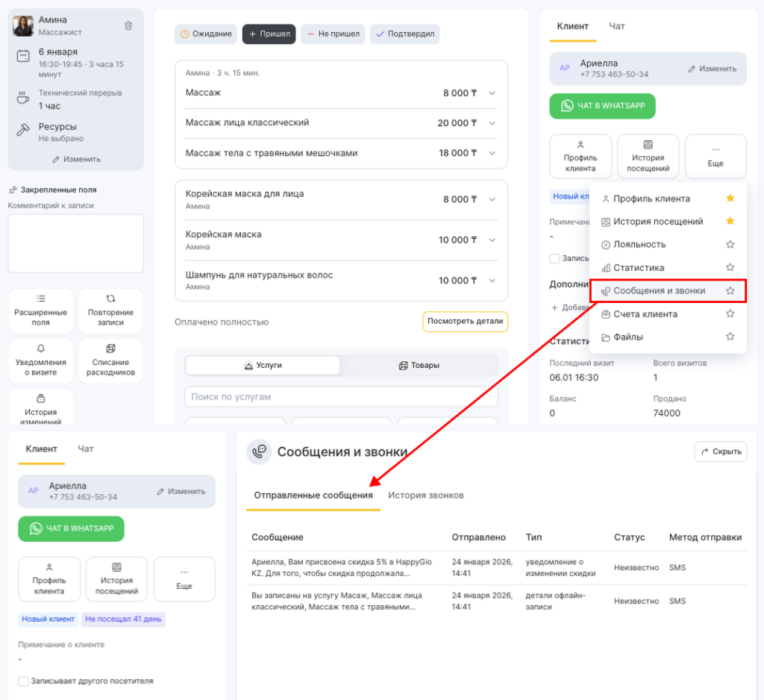Open Уведомления о визите bell tile
Image resolution: width=764 pixels, height=700 pixels.
pos(40,361)
